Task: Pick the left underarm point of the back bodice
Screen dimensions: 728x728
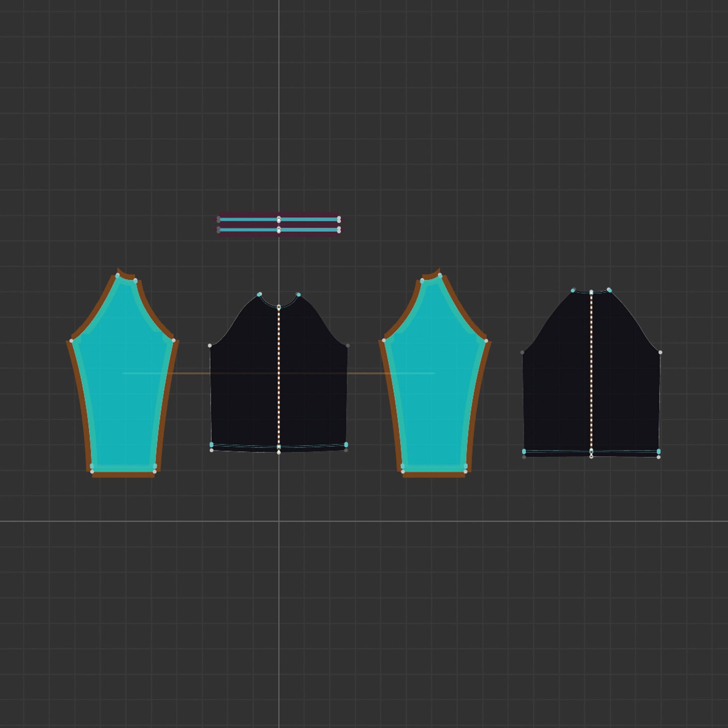Action: pos(522,352)
